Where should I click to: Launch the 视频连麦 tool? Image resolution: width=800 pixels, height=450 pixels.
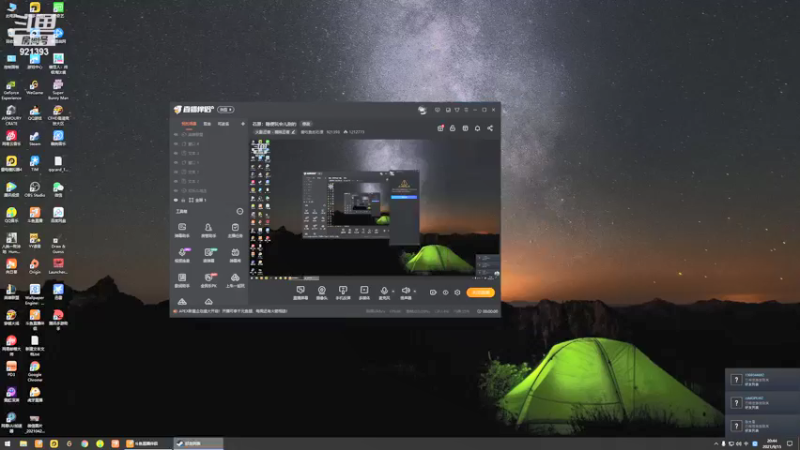point(182,255)
